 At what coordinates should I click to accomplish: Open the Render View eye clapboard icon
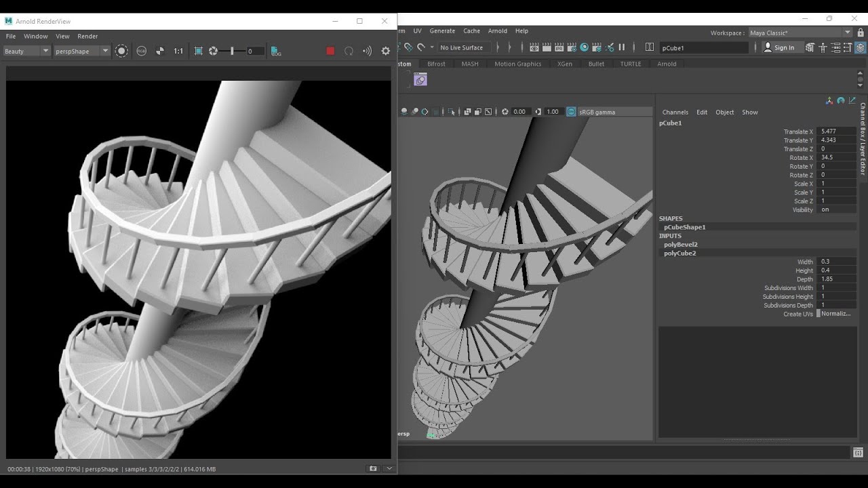(x=534, y=47)
